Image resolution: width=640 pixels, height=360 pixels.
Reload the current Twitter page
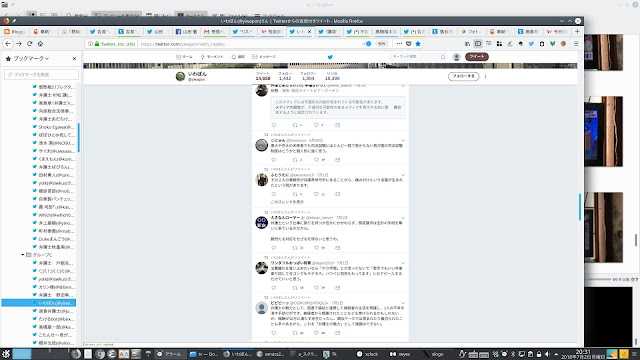pyautogui.click(x=29, y=44)
